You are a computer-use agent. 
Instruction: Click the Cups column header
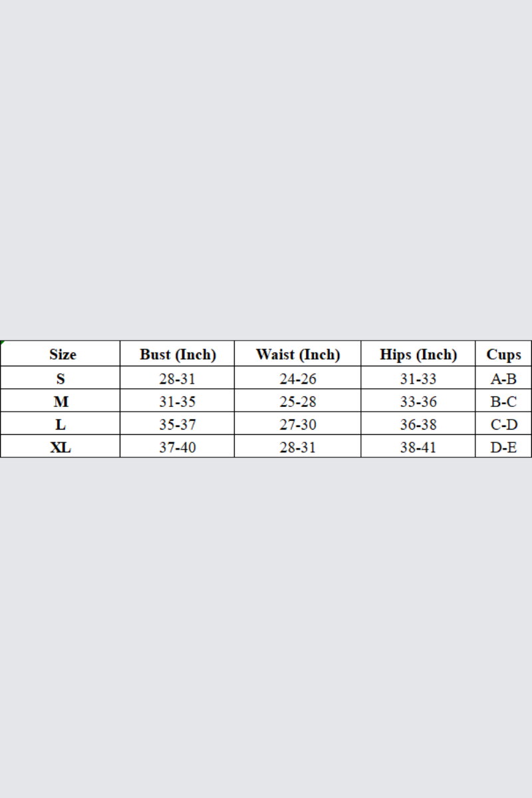(503, 354)
